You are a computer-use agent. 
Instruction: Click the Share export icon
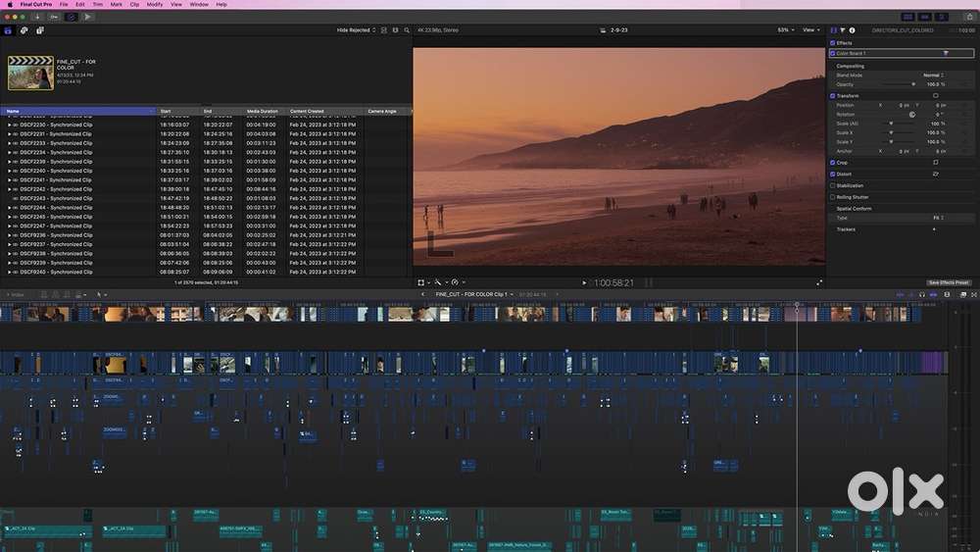[967, 17]
